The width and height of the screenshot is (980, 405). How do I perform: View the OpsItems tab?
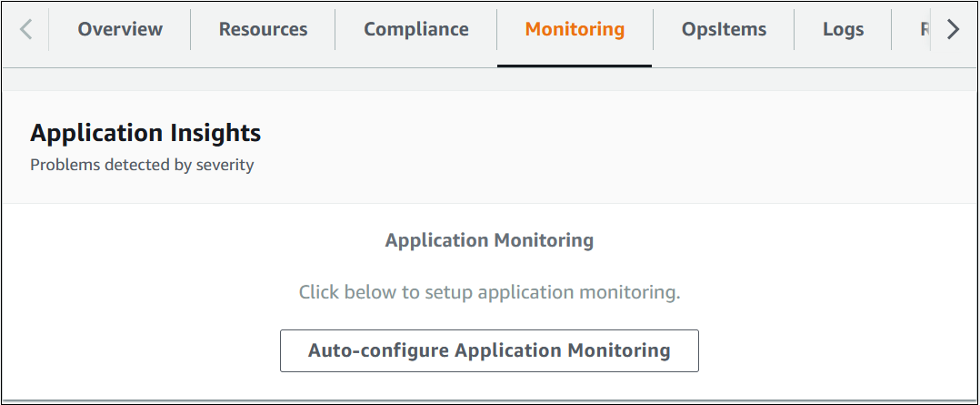click(x=724, y=29)
